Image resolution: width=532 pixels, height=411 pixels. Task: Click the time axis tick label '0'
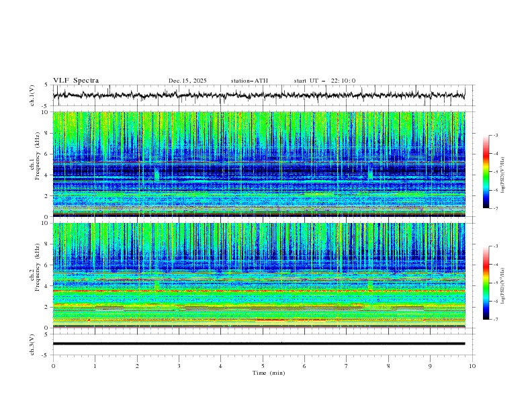pyautogui.click(x=53, y=366)
